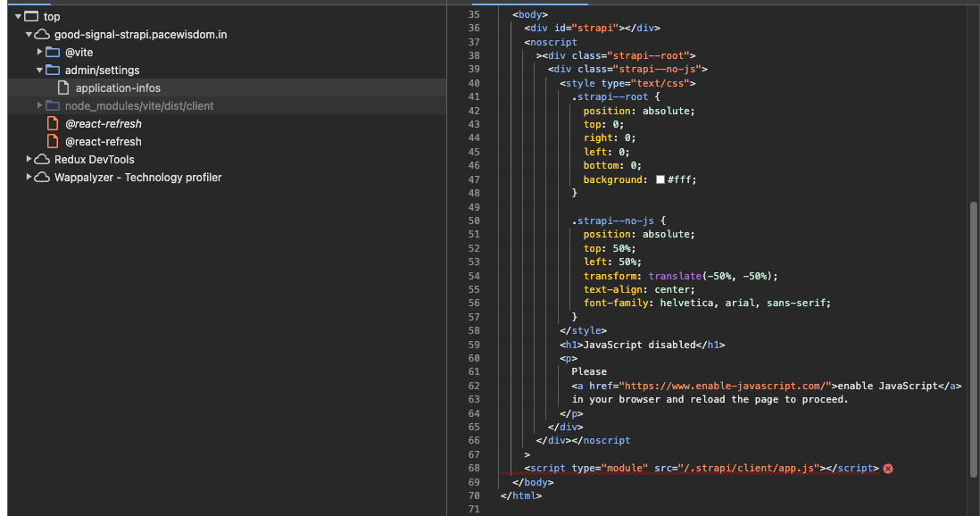Expand the Redux DevTools node arrow
The image size is (980, 516).
29,160
